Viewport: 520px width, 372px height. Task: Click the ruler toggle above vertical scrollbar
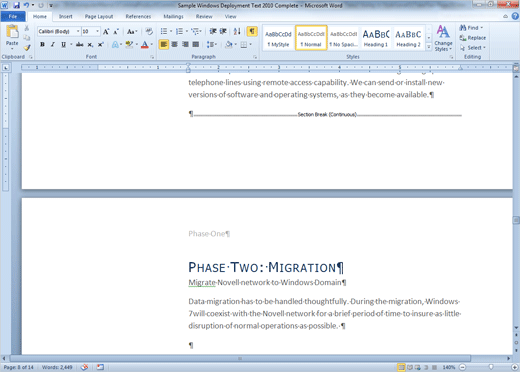[516, 68]
